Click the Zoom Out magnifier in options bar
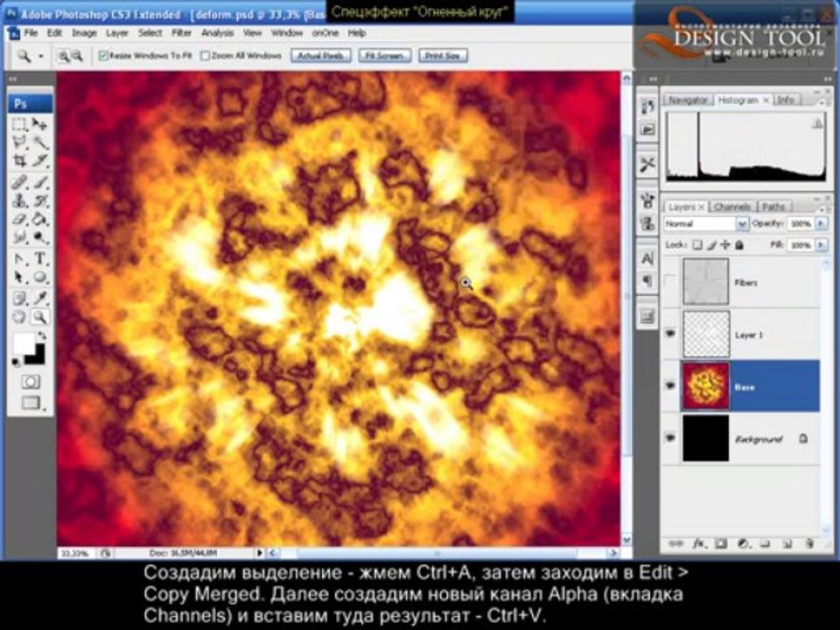 click(x=77, y=56)
